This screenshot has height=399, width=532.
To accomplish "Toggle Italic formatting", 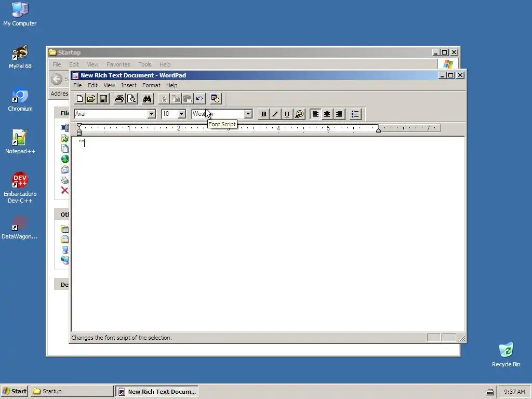I will point(275,114).
